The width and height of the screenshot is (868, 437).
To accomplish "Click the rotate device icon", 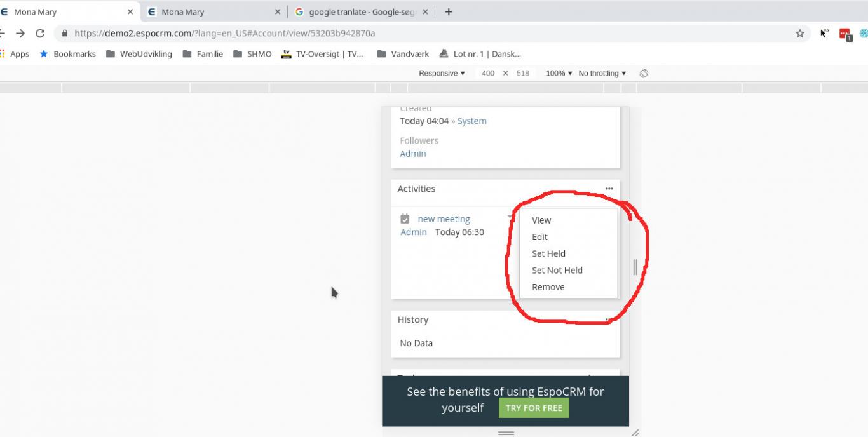I will [x=644, y=74].
